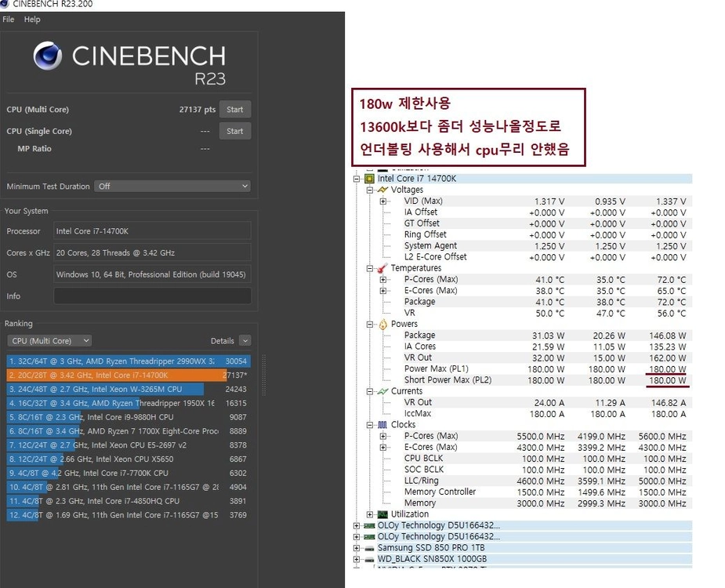Click the first OLOy Technology memory icon
725x588 pixels.
pos(369,525)
